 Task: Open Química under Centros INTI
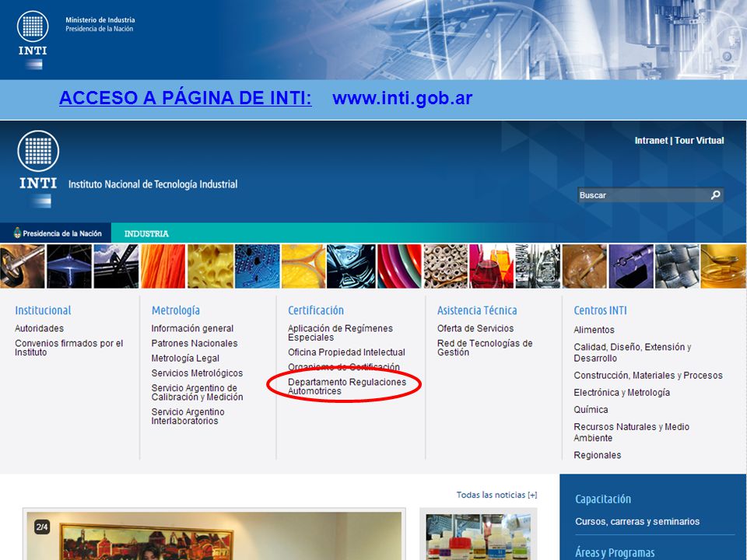tap(591, 410)
